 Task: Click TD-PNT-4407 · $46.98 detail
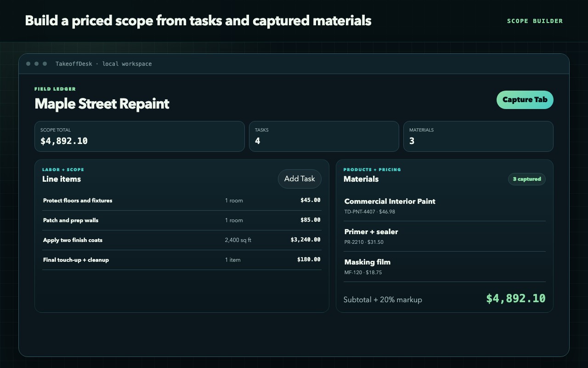(370, 212)
